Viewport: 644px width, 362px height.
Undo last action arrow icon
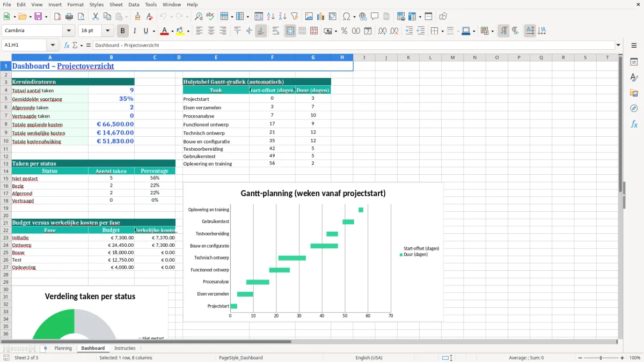(x=164, y=17)
